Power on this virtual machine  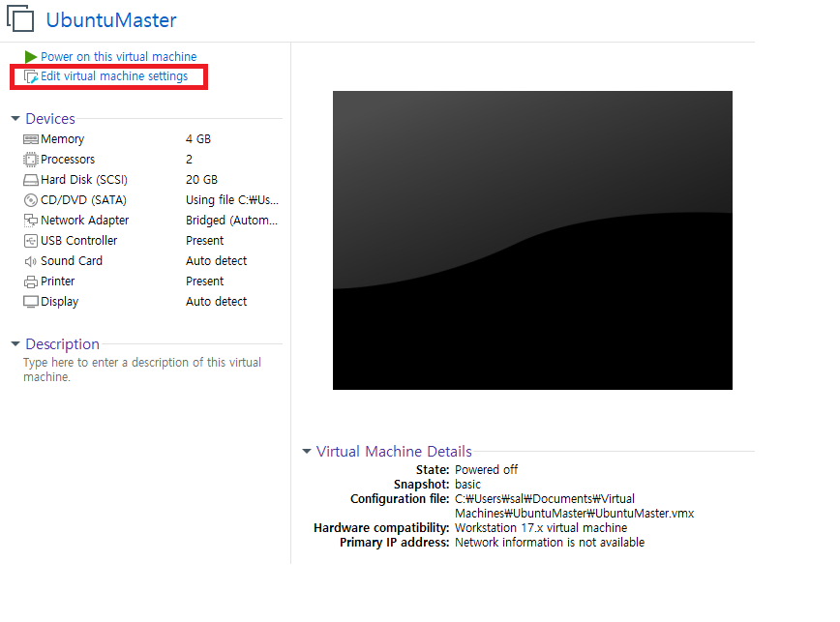click(x=118, y=57)
